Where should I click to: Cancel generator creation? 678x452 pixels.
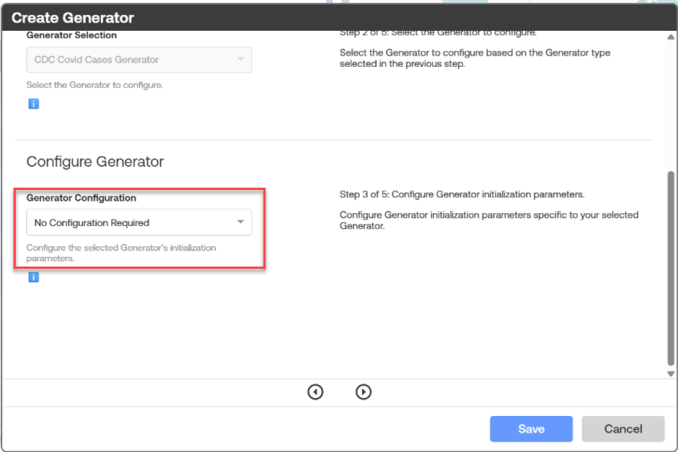tap(623, 429)
